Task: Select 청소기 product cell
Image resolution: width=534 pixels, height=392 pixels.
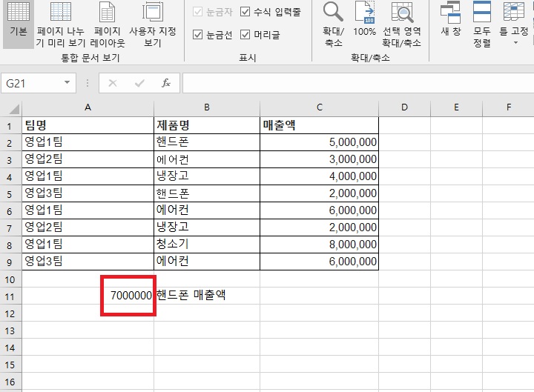Action: pyautogui.click(x=207, y=245)
